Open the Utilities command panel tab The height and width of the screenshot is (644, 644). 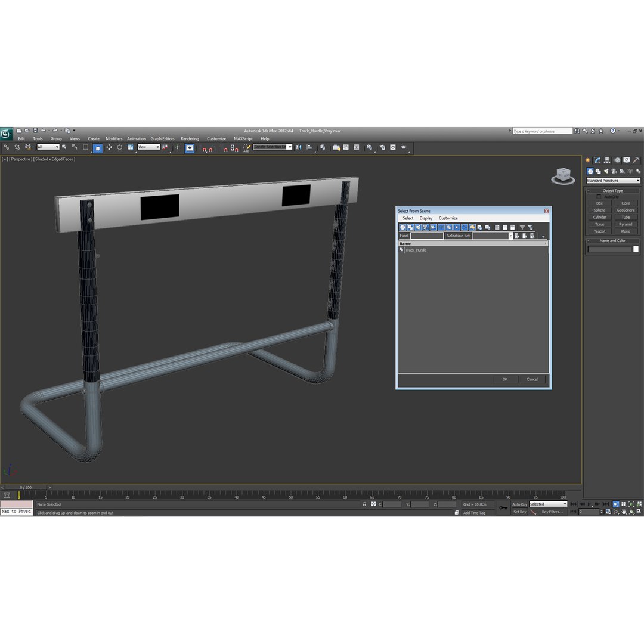636,160
